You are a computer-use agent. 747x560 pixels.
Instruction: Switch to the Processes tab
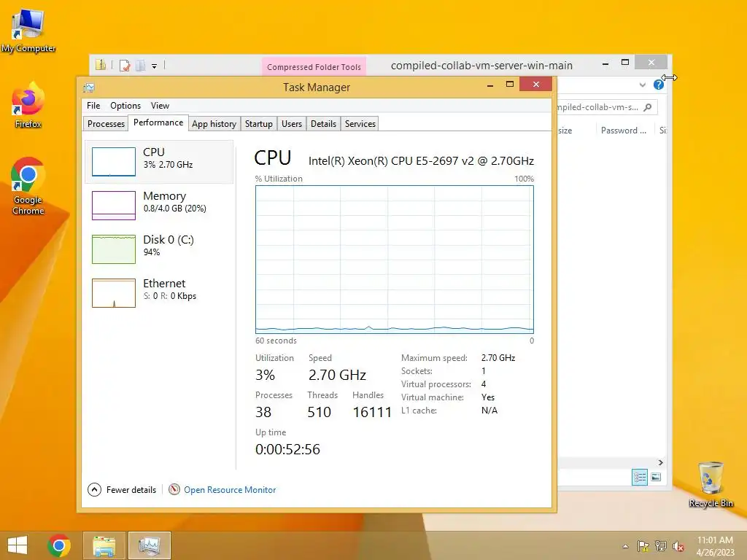106,124
